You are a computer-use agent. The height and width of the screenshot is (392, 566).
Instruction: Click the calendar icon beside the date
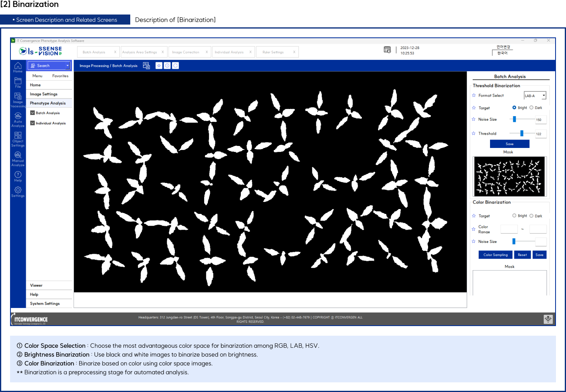[387, 50]
